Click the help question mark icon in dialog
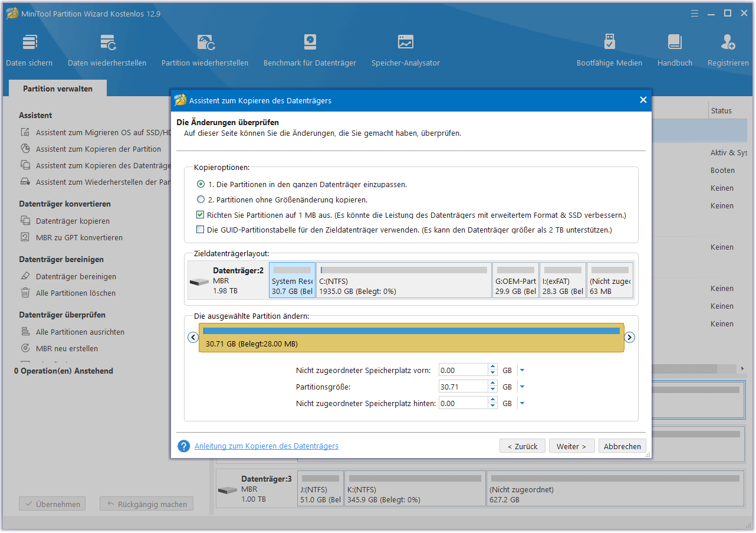Image resolution: width=756 pixels, height=533 pixels. 184,446
